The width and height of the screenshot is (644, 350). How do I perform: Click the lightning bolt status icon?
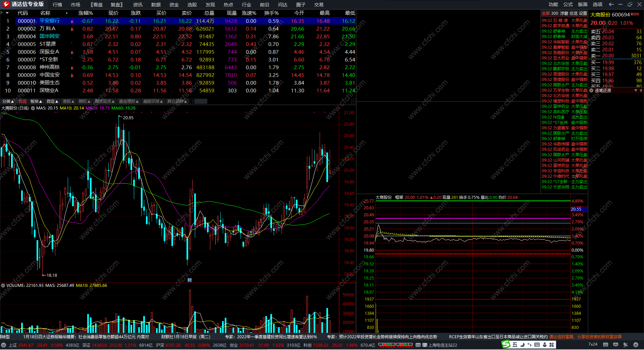click(x=636, y=345)
